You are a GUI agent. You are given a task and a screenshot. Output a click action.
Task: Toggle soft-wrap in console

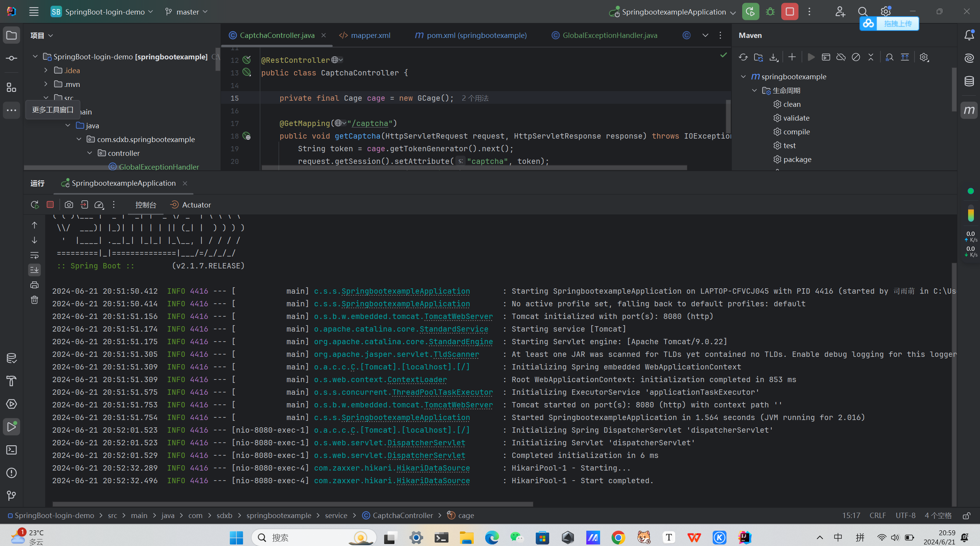34,255
